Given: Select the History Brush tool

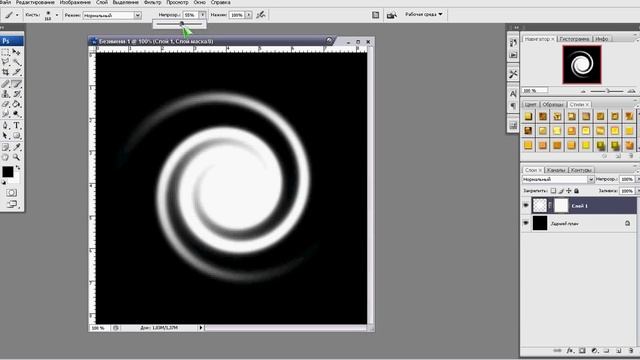Looking at the screenshot, I should (x=16, y=94).
